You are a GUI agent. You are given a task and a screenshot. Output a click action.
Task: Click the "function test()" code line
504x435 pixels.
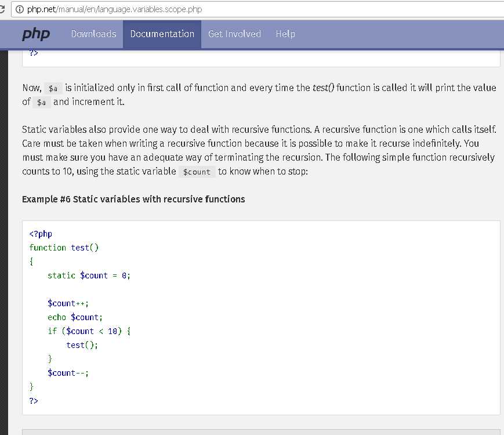[x=64, y=248]
